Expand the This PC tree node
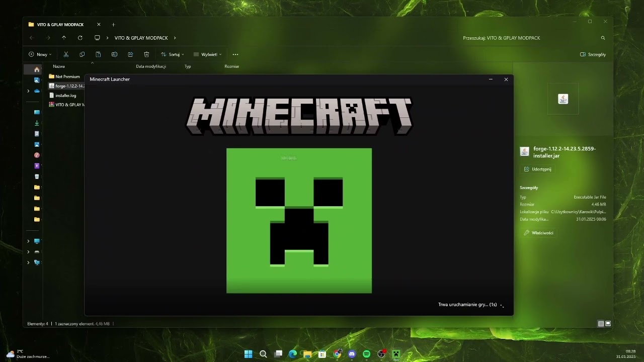Viewport: 644px width, 362px height. 28,241
